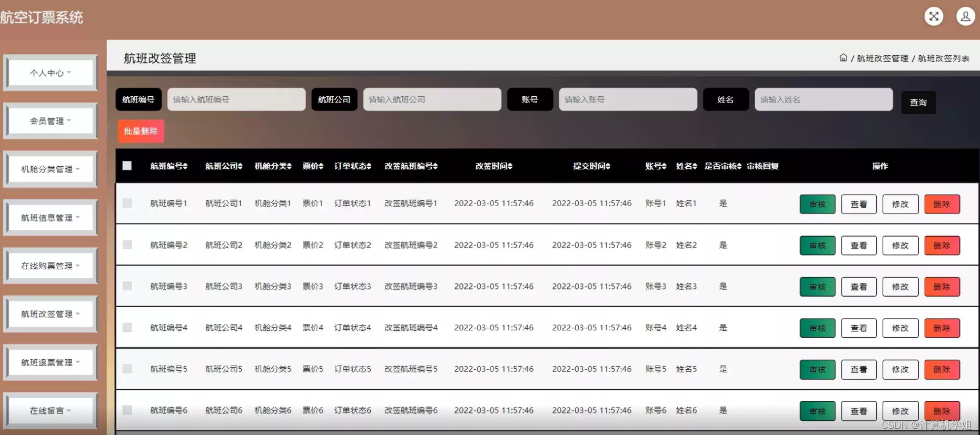The height and width of the screenshot is (435, 980).
Task: Open the user profile icon
Action: coord(965,16)
